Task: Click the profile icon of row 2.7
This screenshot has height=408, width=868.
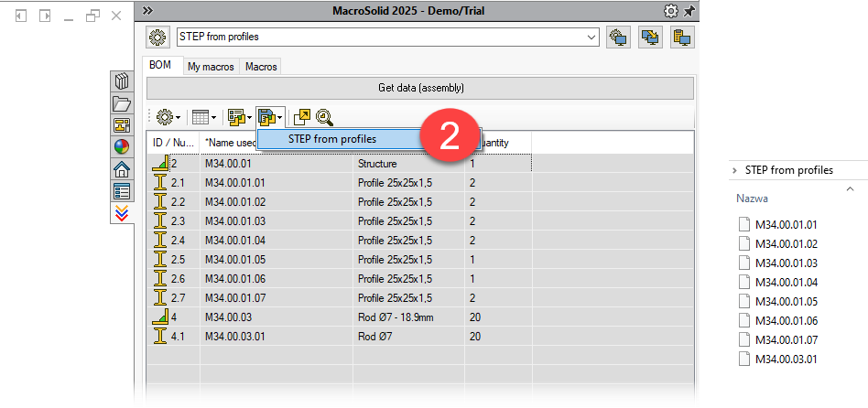Action: pyautogui.click(x=160, y=298)
